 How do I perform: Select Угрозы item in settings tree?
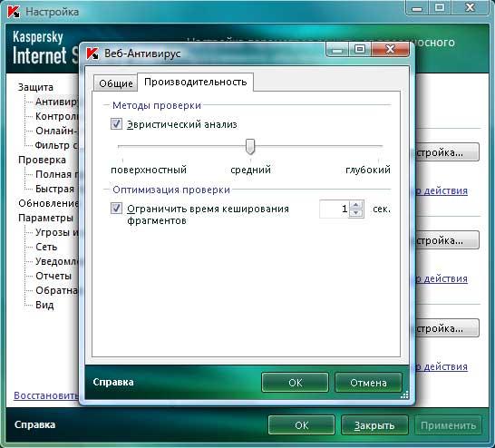click(x=57, y=232)
